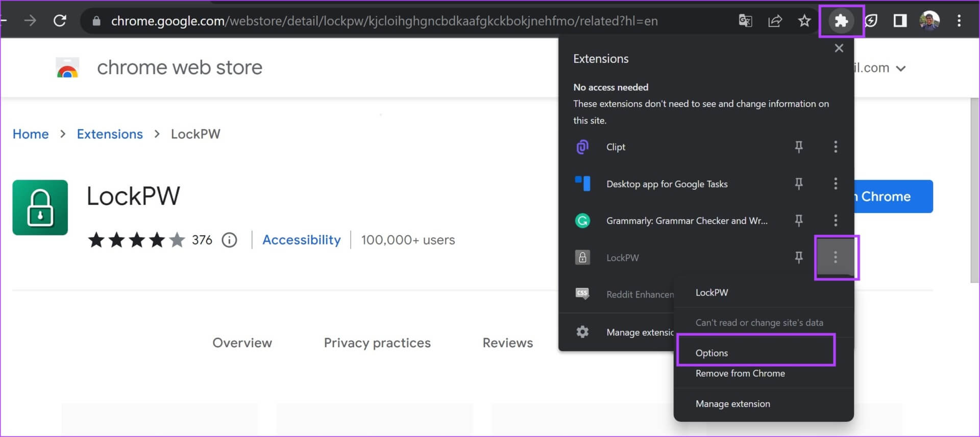
Task: Click the Grammarly extension icon
Action: pyautogui.click(x=582, y=221)
